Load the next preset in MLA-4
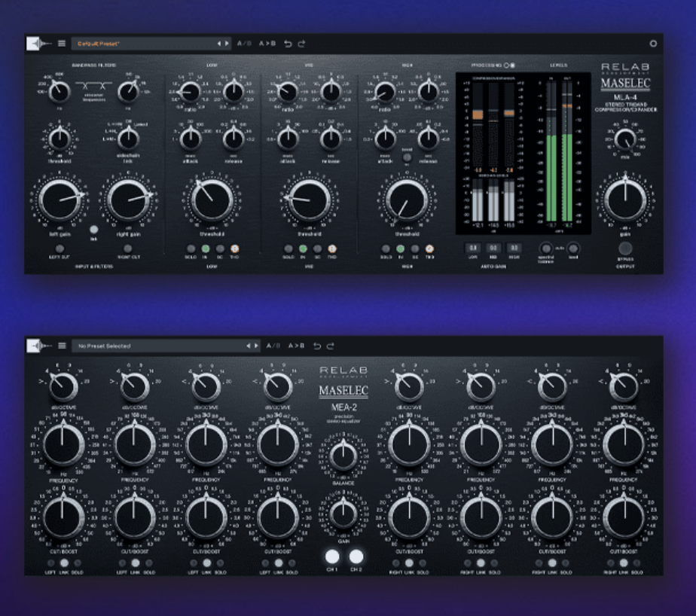 pyautogui.click(x=227, y=44)
